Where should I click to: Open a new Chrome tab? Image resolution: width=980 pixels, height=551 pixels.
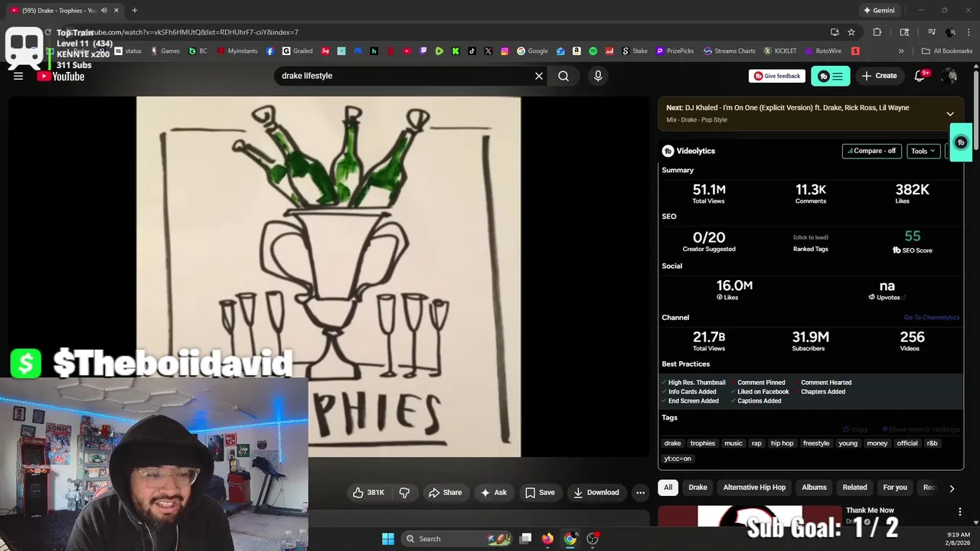[135, 11]
